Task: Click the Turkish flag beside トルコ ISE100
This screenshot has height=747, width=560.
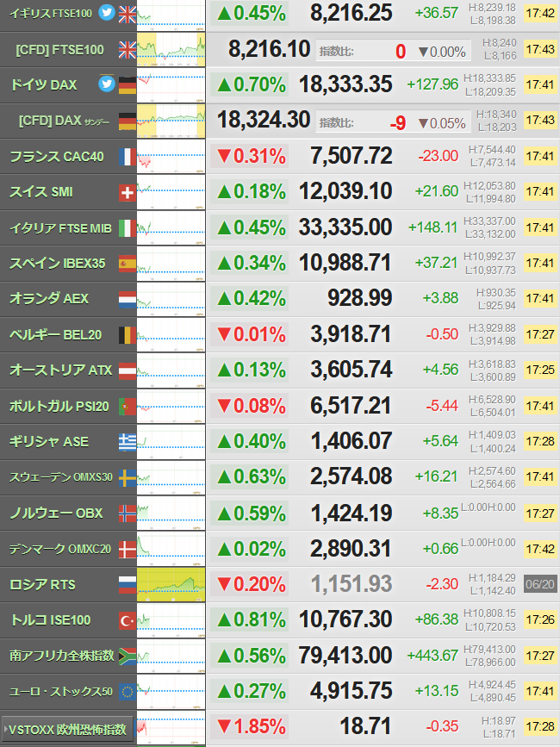Action: (x=128, y=620)
